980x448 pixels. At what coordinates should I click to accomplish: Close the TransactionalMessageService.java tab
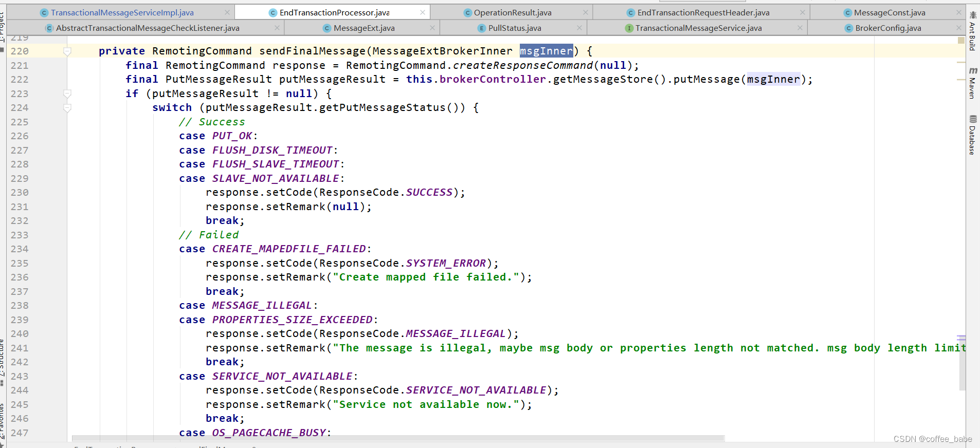click(x=800, y=28)
